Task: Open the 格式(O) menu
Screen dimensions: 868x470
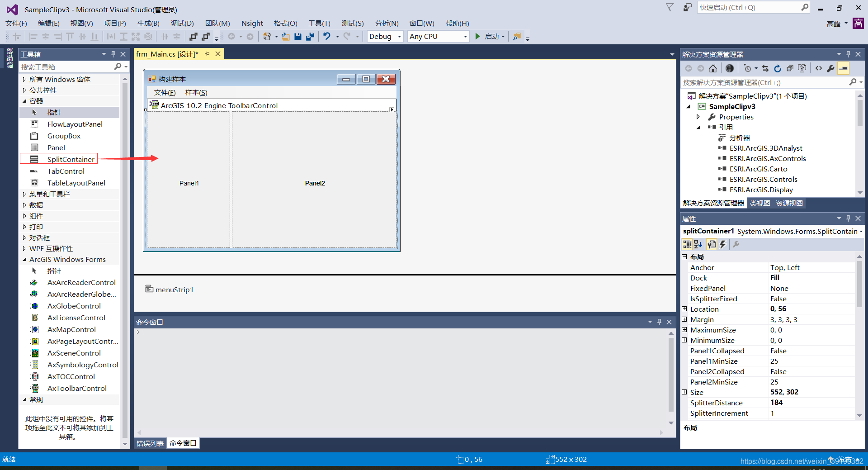Action: point(285,23)
